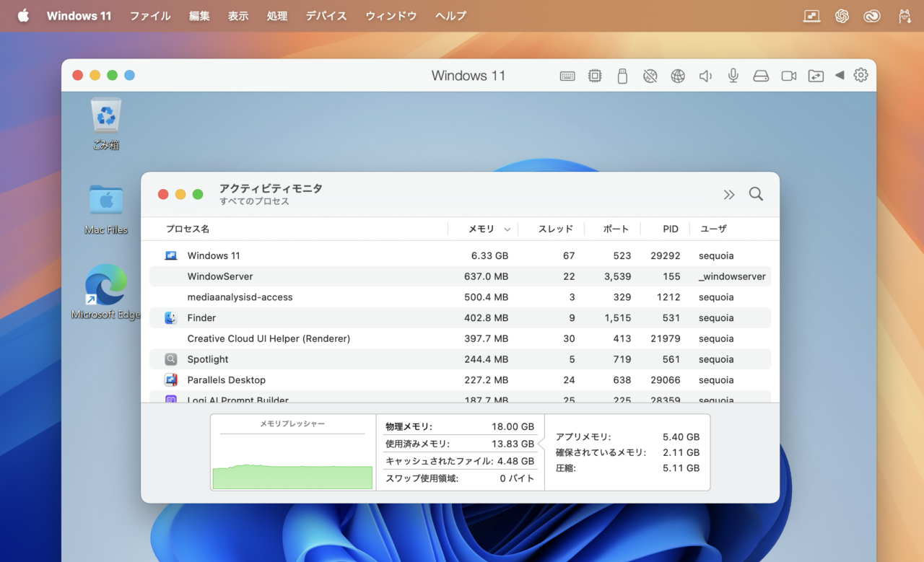Click the search magnifier in Activity Monitor
The height and width of the screenshot is (562, 924).
(x=756, y=194)
